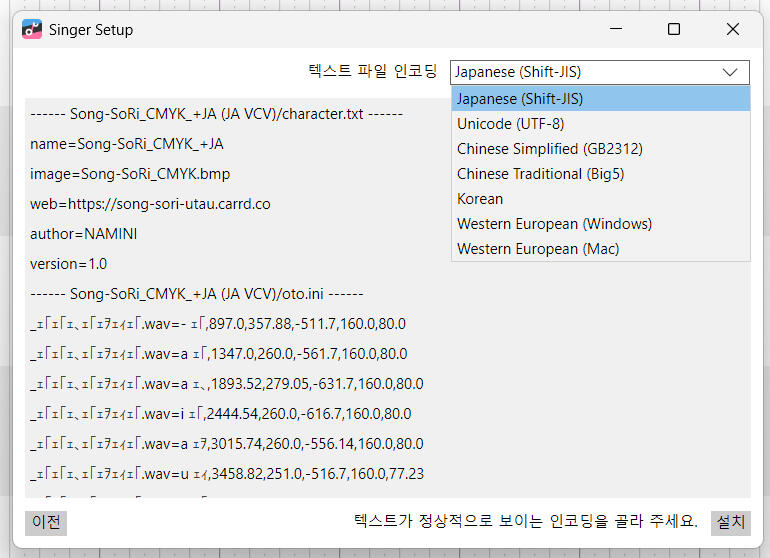The width and height of the screenshot is (770, 558).
Task: Click the version=1.0 line in preview
Action: 68,264
